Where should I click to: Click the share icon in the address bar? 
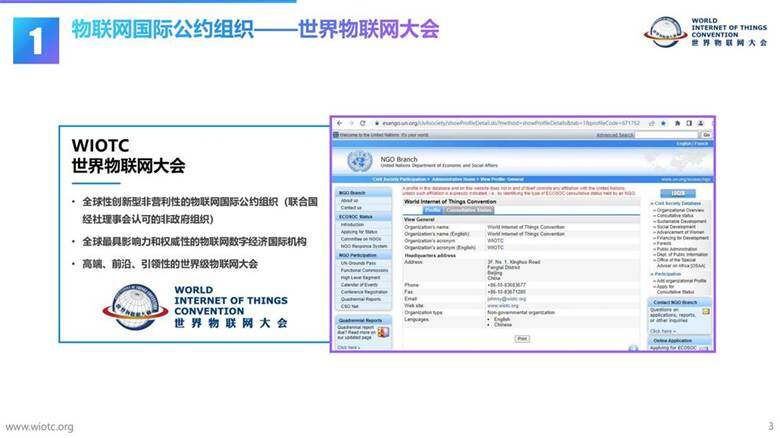pyautogui.click(x=652, y=123)
